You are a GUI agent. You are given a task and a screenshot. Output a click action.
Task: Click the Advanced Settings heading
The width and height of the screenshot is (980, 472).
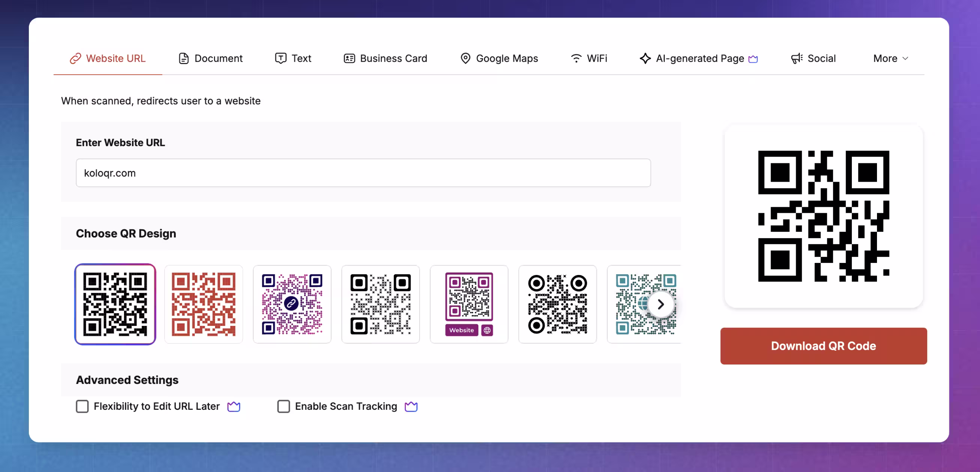(x=127, y=379)
